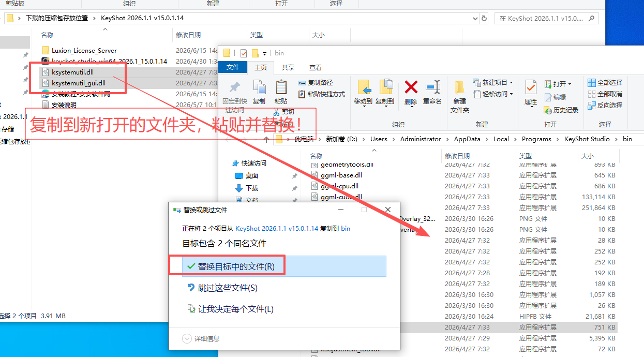This screenshot has width=644, height=357.
Task: Sort by Size (大小) column in bin window
Action: pyautogui.click(x=588, y=156)
